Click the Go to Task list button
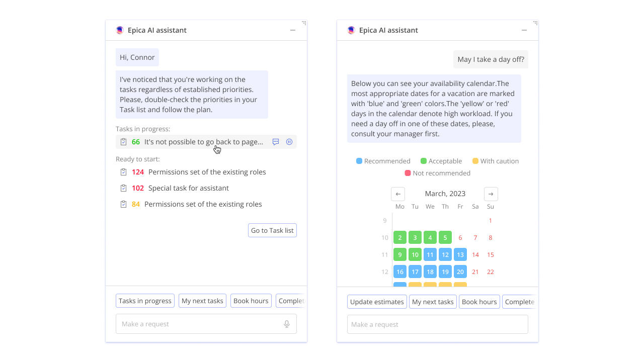Viewport: 644px width, 362px height. (x=272, y=230)
